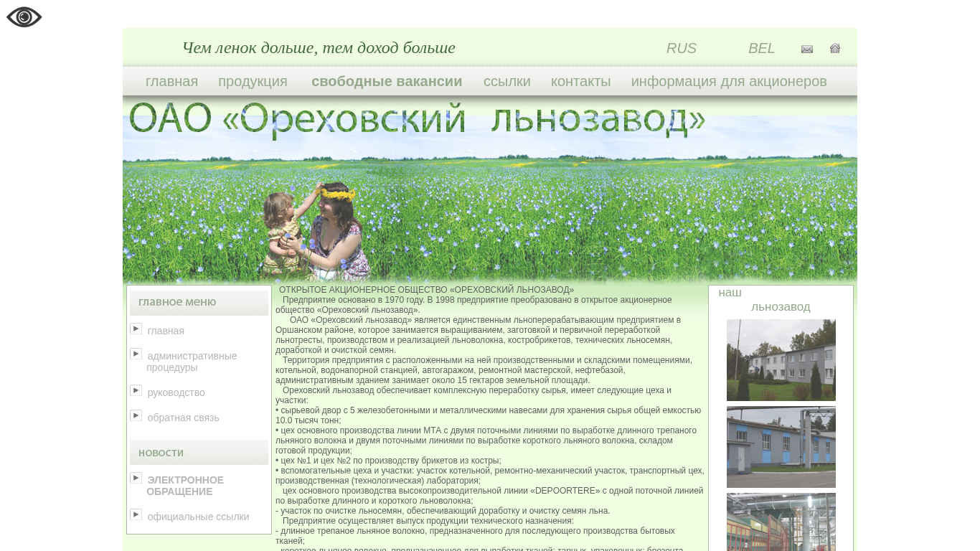Click arrow icon beside 'руководство'
Screen dimensions: 980x551
(x=136, y=390)
